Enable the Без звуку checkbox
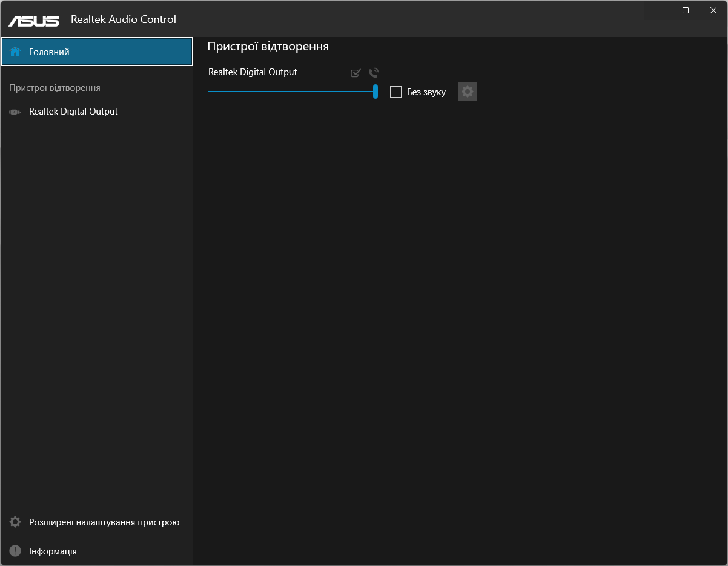 coord(396,92)
